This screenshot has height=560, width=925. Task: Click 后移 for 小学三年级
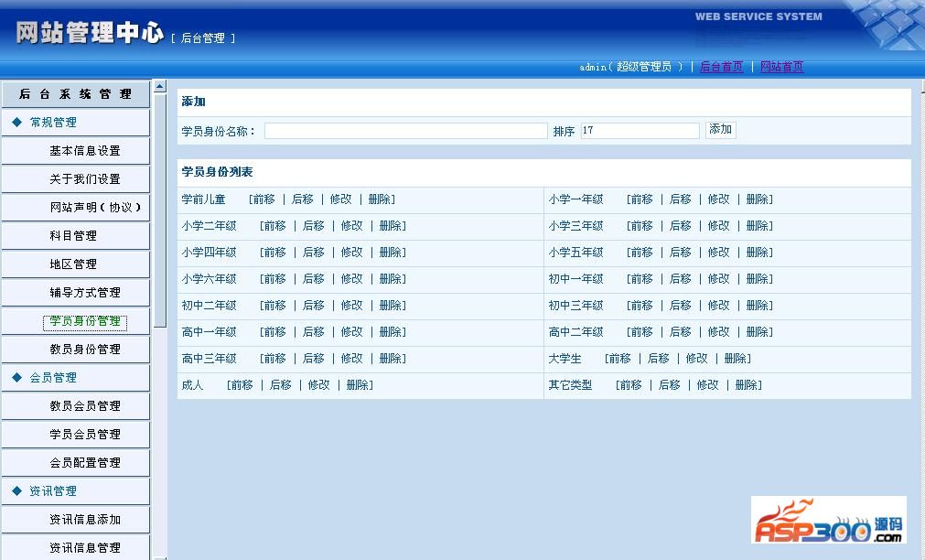pyautogui.click(x=680, y=226)
